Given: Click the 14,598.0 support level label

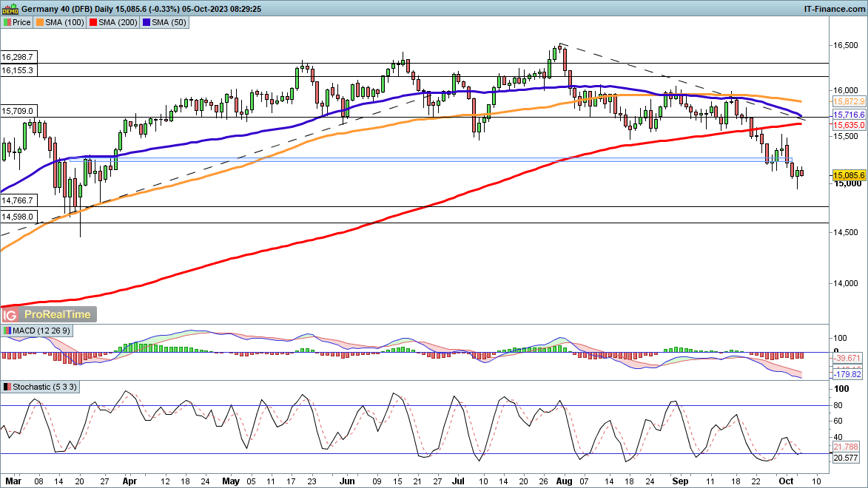Looking at the screenshot, I should click(18, 217).
